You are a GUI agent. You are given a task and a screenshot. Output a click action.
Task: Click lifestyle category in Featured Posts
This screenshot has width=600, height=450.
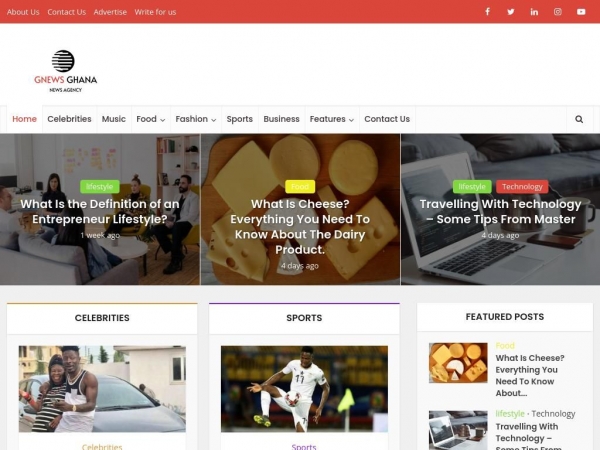point(510,414)
